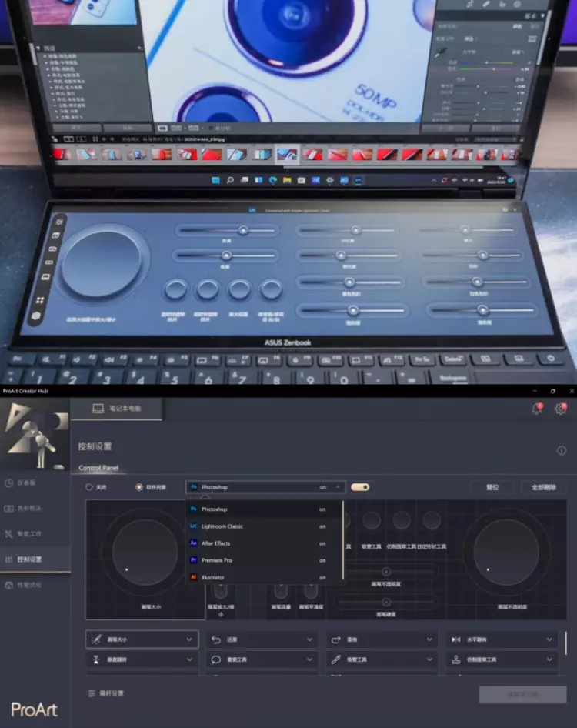Click the greyed save button bottom right
The image size is (577, 728).
[522, 694]
